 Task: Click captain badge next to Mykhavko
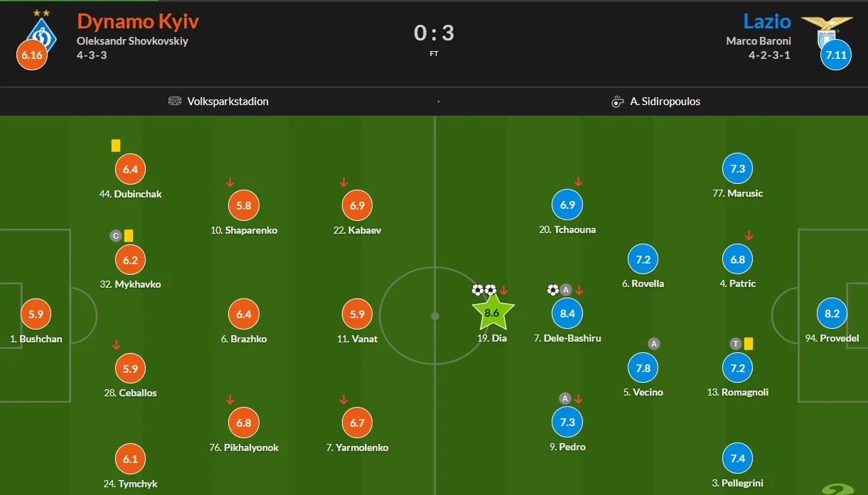click(116, 236)
